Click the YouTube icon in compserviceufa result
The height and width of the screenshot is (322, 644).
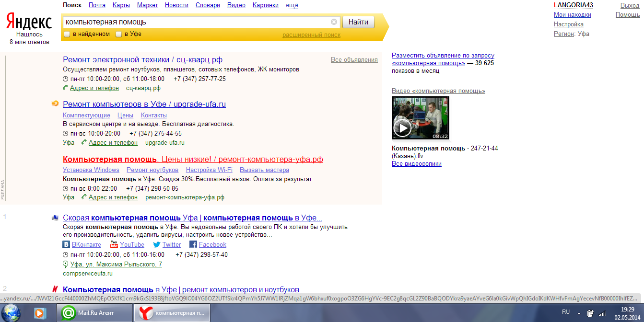tap(114, 244)
